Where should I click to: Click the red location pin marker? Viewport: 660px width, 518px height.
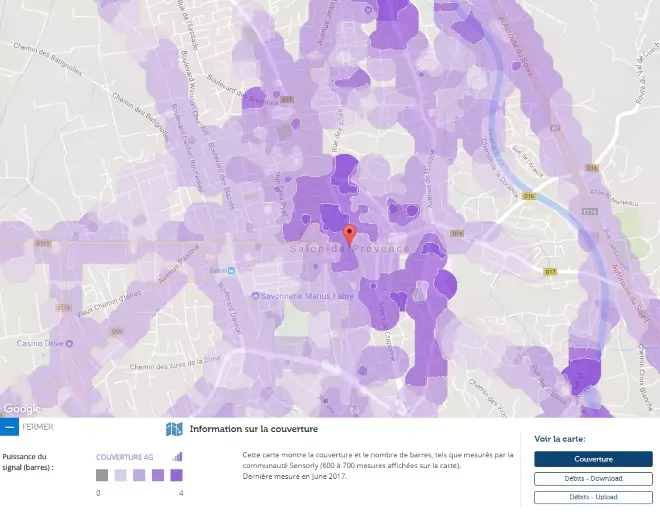point(348,234)
